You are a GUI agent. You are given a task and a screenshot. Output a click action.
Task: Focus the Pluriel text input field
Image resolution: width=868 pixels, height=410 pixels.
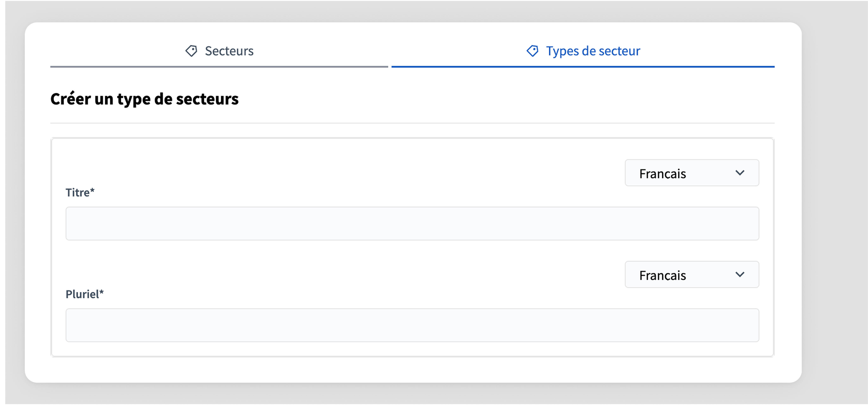click(412, 325)
